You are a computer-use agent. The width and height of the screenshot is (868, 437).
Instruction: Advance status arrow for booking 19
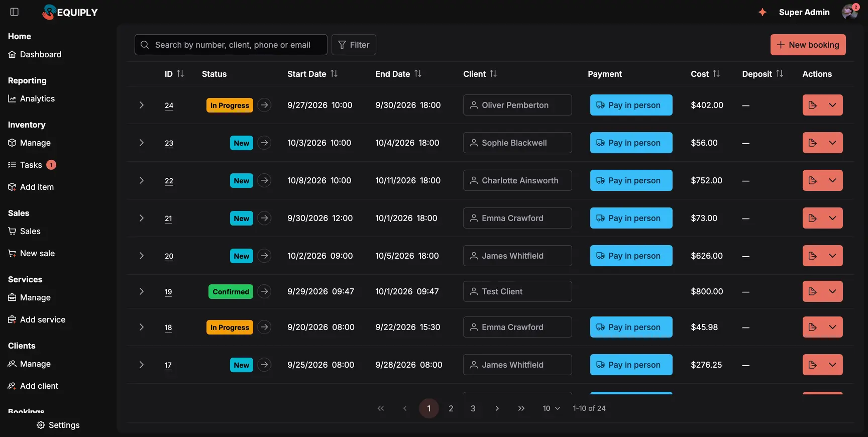tap(264, 291)
